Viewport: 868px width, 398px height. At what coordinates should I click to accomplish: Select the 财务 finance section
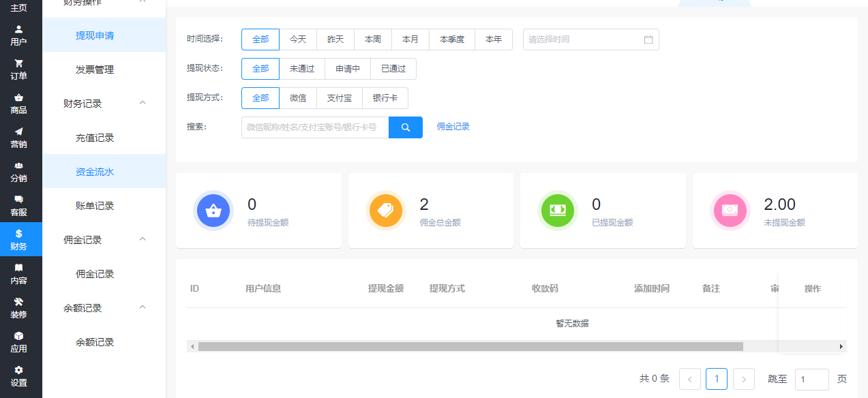[x=20, y=239]
